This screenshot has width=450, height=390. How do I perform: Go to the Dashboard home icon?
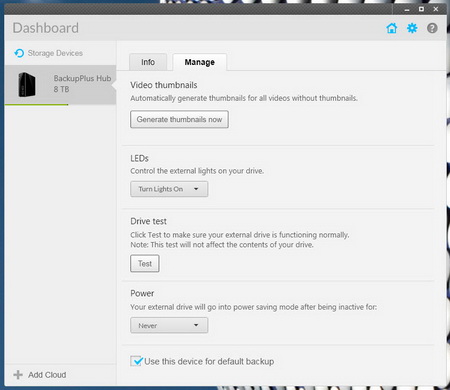(392, 28)
